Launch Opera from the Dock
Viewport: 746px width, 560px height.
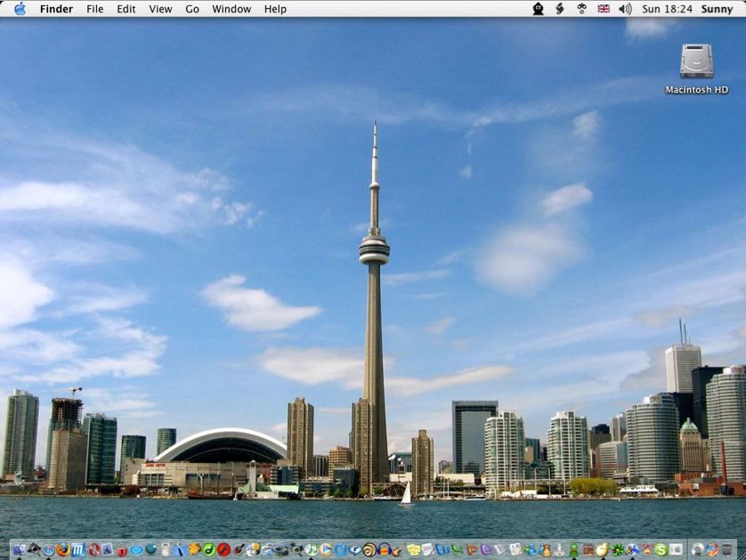click(94, 550)
